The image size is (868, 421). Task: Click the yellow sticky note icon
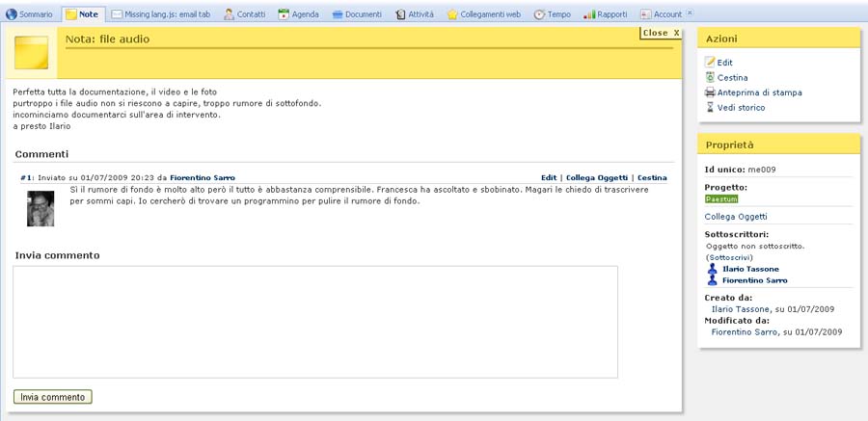click(x=33, y=52)
